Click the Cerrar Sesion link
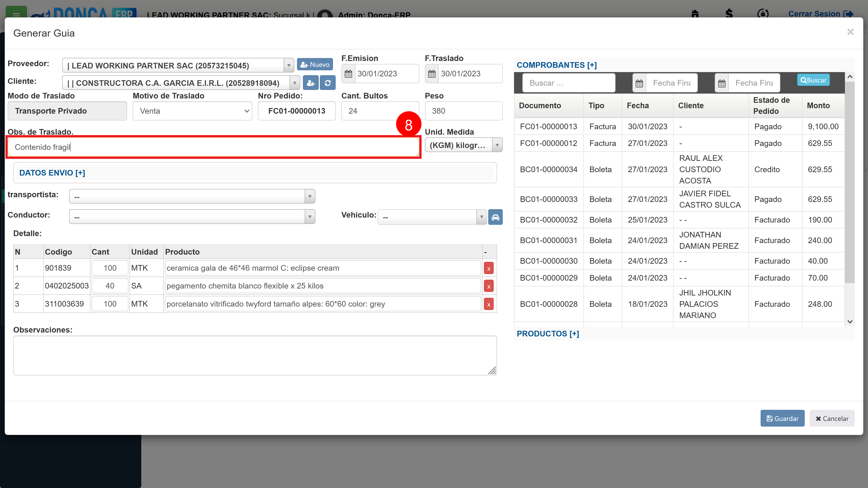Image resolution: width=868 pixels, height=488 pixels. coord(821,14)
